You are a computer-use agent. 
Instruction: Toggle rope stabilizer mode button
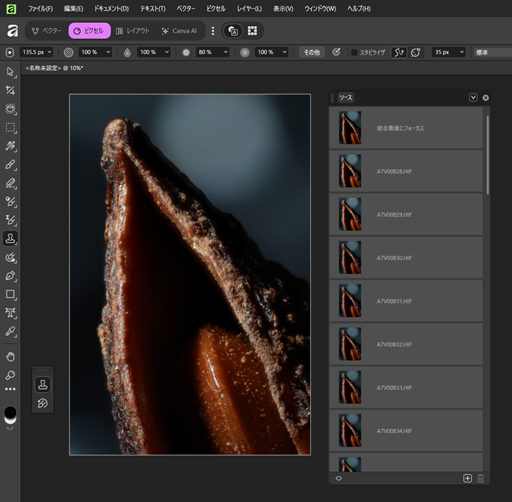(399, 52)
